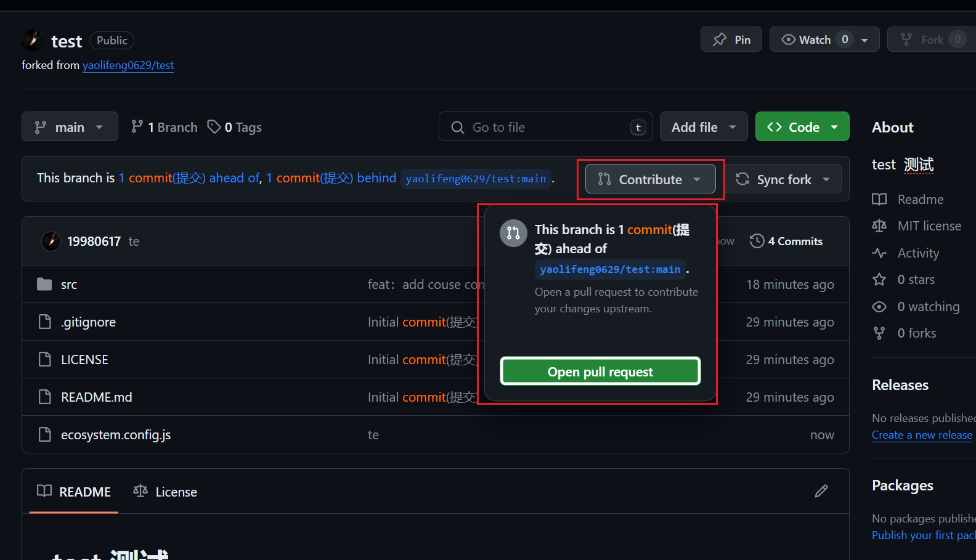This screenshot has width=976, height=560.
Task: Click the file icon next to .gitignore
Action: click(x=44, y=322)
